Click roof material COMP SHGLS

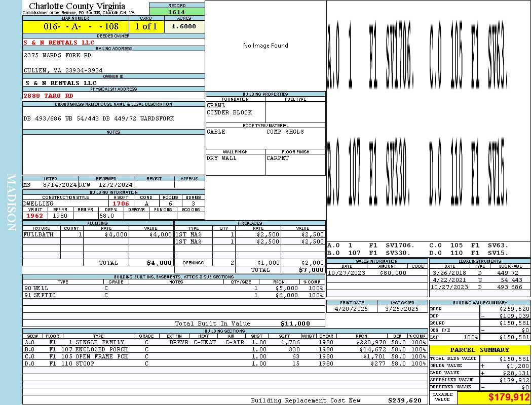coord(285,132)
